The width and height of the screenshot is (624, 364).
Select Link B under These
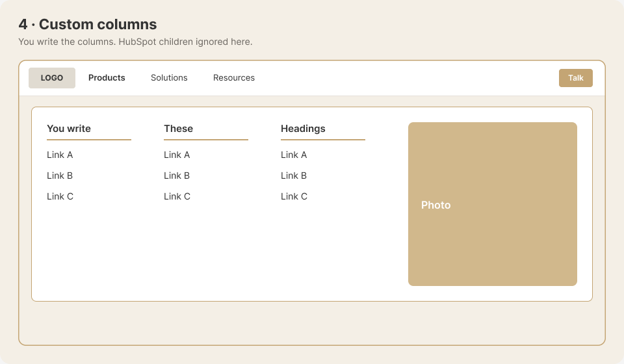pyautogui.click(x=177, y=175)
